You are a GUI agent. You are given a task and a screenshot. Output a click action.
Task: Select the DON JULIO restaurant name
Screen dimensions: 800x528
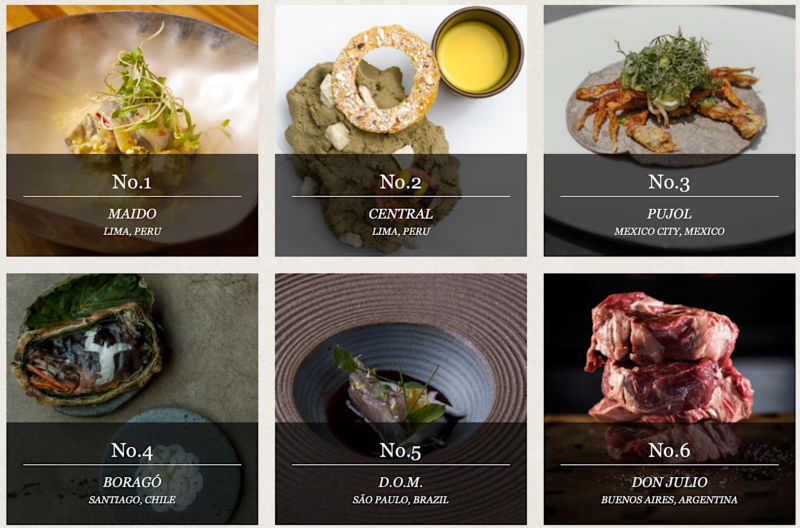point(669,482)
